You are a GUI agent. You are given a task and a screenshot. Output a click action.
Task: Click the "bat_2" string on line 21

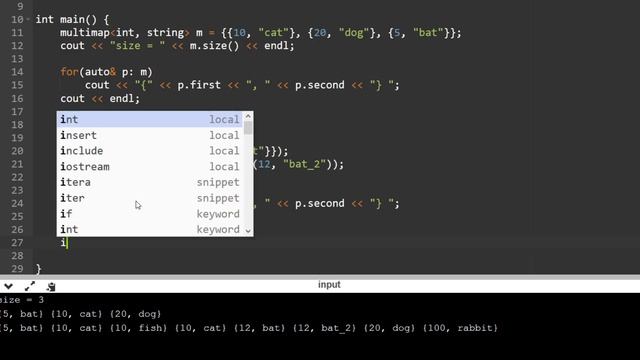click(304, 164)
